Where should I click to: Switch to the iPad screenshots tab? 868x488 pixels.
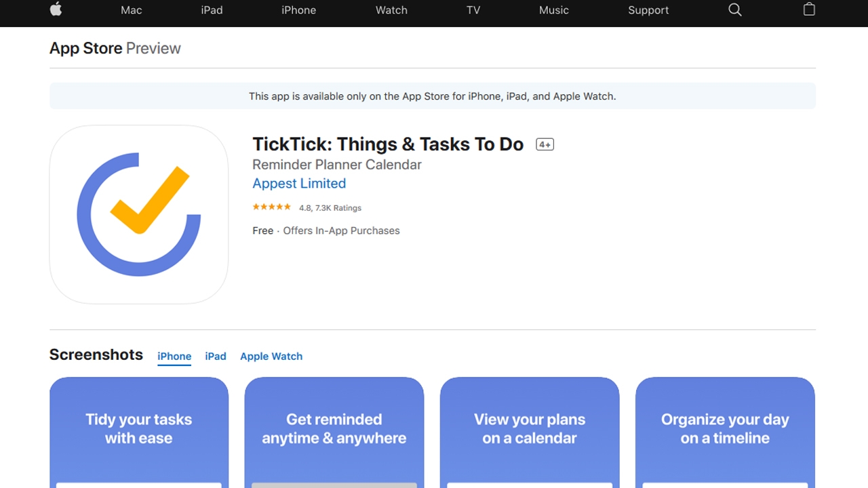point(216,357)
